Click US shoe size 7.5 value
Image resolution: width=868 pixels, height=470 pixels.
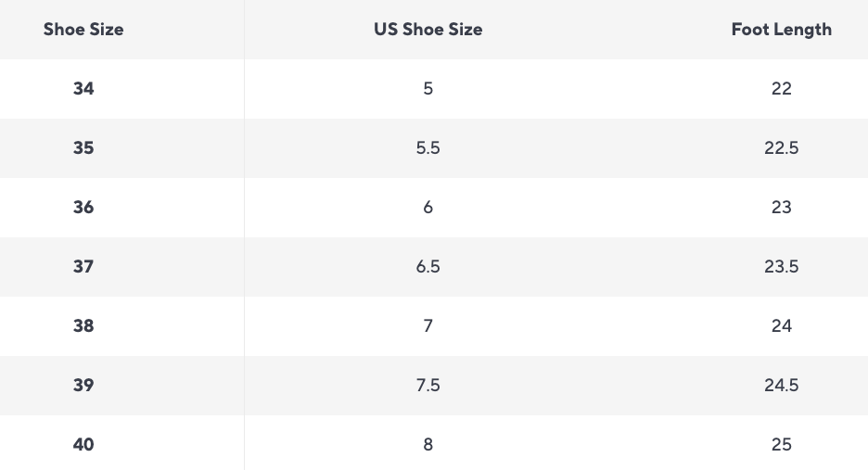428,386
